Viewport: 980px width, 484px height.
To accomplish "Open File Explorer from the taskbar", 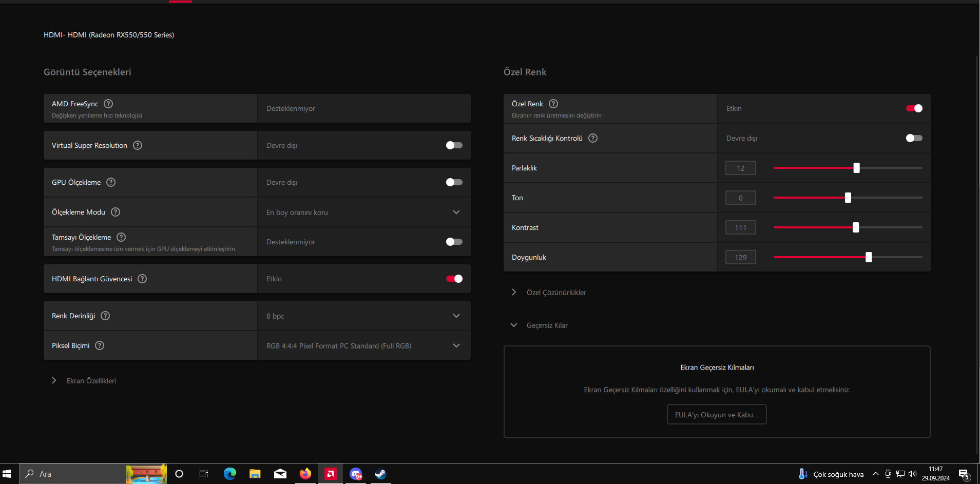I will 255,474.
